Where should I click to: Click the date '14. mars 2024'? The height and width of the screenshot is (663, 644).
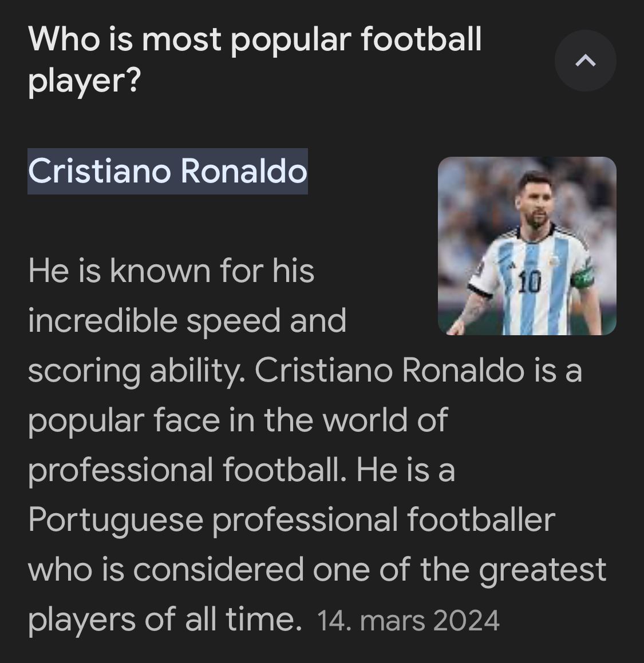click(x=408, y=620)
